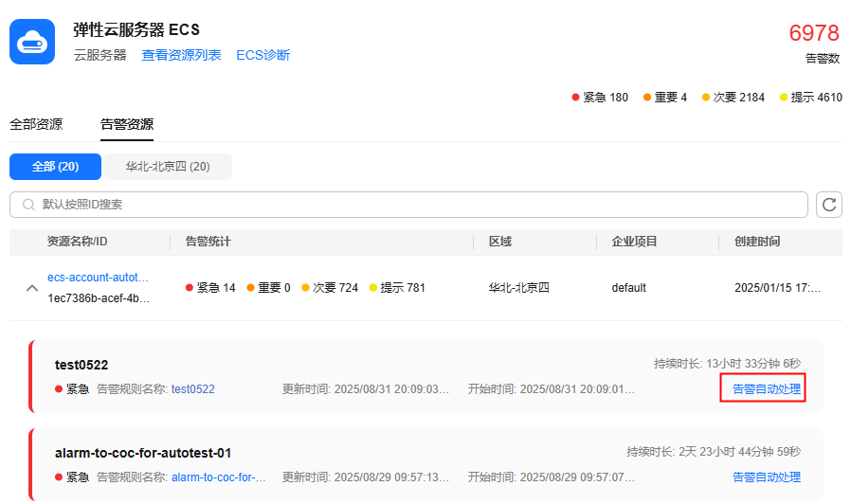The width and height of the screenshot is (851, 504).
Task: Open the ECS诊断 link
Action: (263, 55)
